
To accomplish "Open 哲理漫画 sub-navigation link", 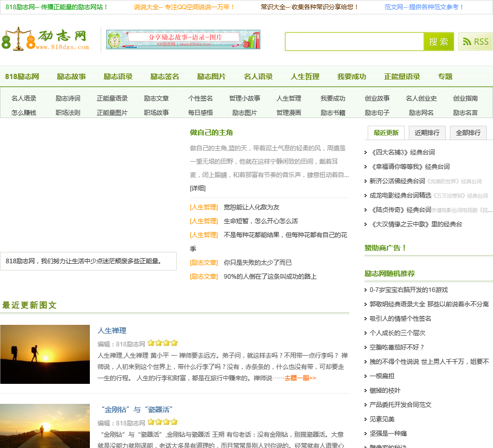I will point(289,112).
